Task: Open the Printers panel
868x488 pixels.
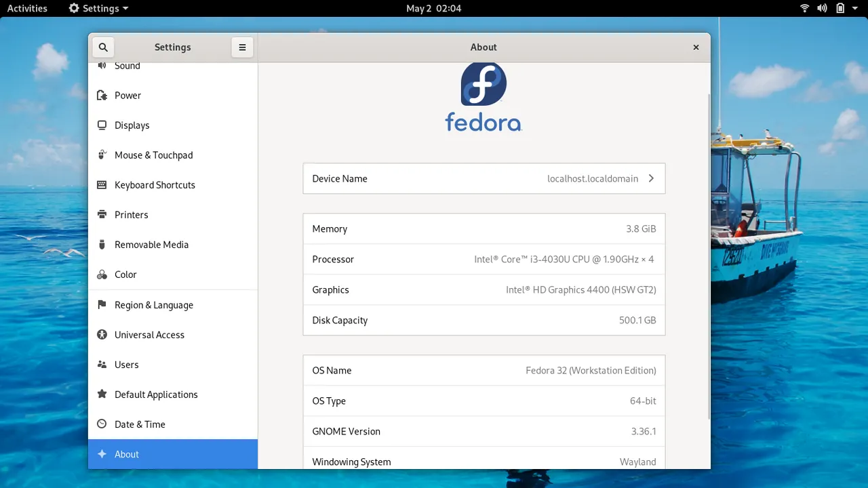Action: (173, 215)
